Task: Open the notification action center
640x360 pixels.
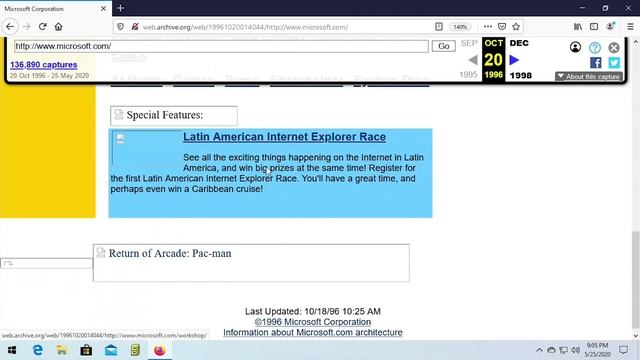Action: coord(623,350)
